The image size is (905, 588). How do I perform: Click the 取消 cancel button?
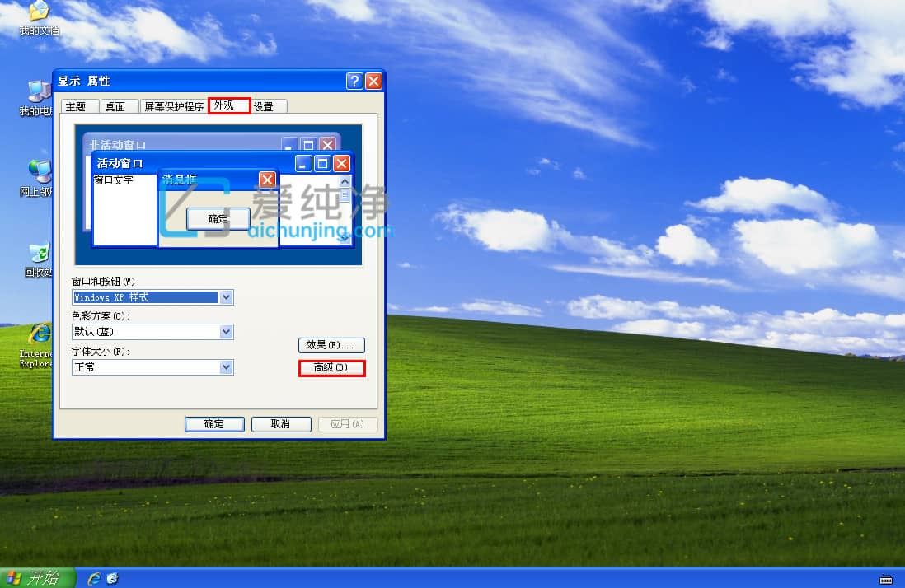pos(281,424)
